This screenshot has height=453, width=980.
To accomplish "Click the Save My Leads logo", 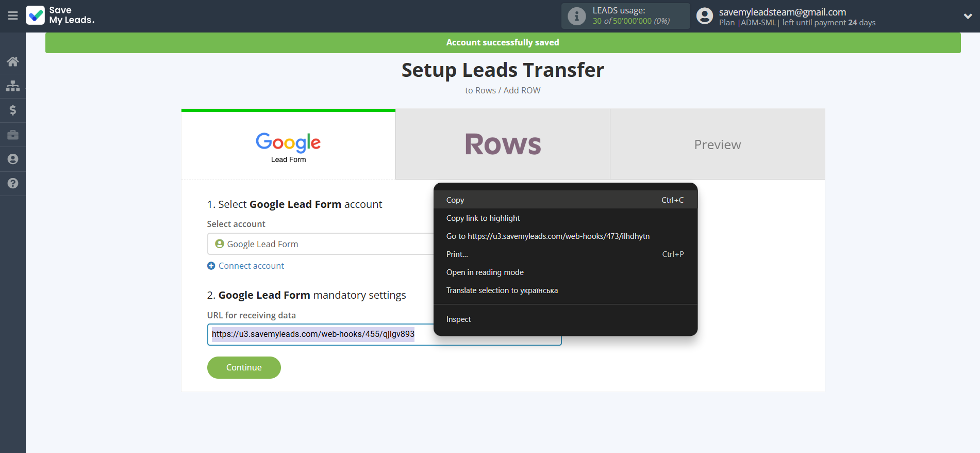I will 60,15.
